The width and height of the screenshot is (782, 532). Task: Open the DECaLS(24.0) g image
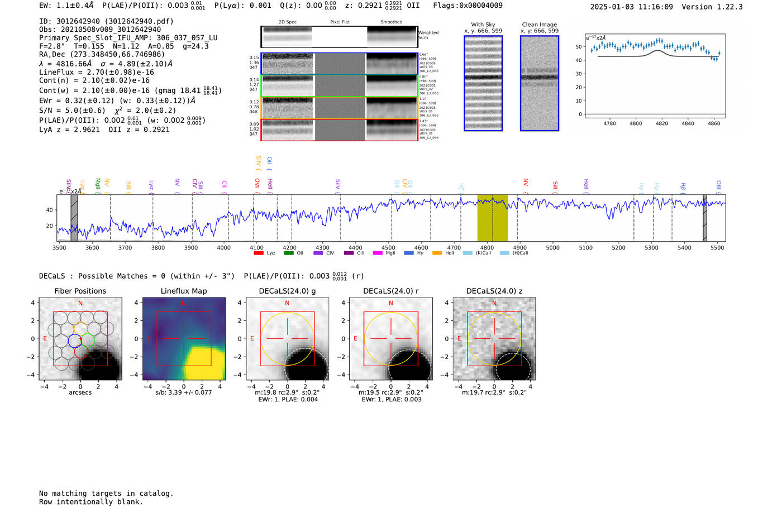(287, 339)
